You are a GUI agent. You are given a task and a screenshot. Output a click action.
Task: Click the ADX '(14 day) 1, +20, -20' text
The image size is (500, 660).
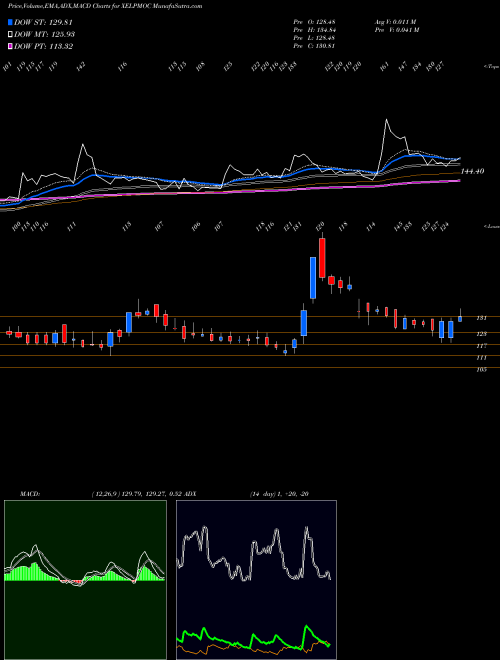coord(279,494)
